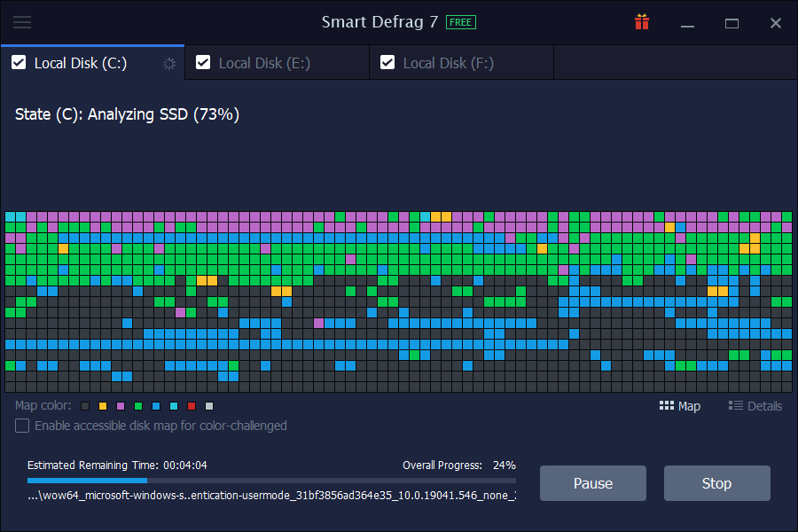Open the hamburger menu
The width and height of the screenshot is (798, 532).
coord(23,23)
